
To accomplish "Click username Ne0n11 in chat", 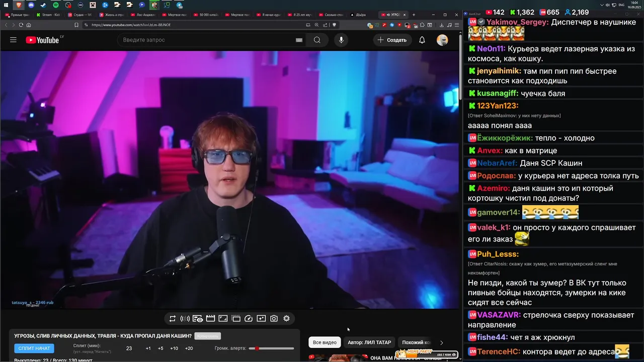I will point(491,49).
